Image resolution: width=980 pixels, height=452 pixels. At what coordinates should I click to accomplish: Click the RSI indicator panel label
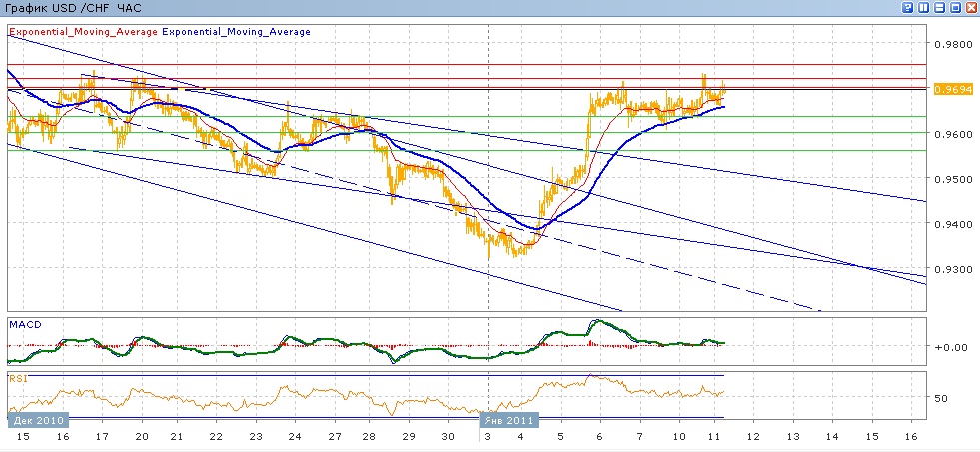click(19, 380)
